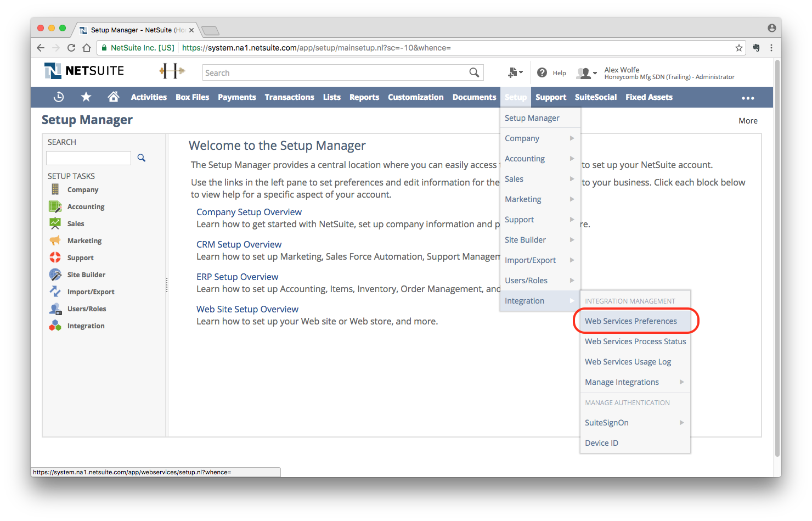Focus the Setup Manager sidebar search box
The width and height of the screenshot is (812, 521).
click(x=88, y=158)
